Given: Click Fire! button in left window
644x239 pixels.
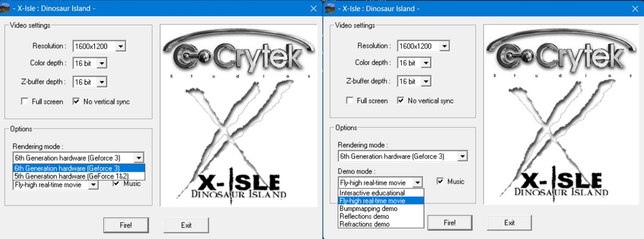Looking at the screenshot, I should click(126, 225).
